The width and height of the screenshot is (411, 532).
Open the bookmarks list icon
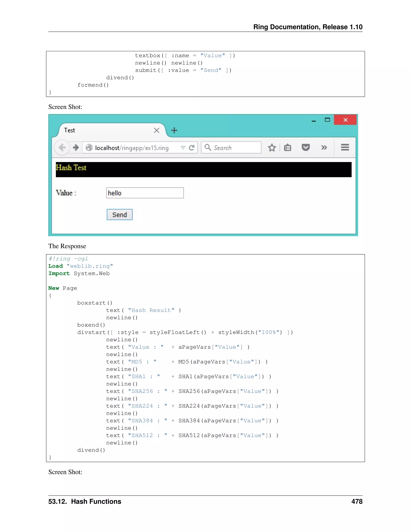[x=288, y=148]
